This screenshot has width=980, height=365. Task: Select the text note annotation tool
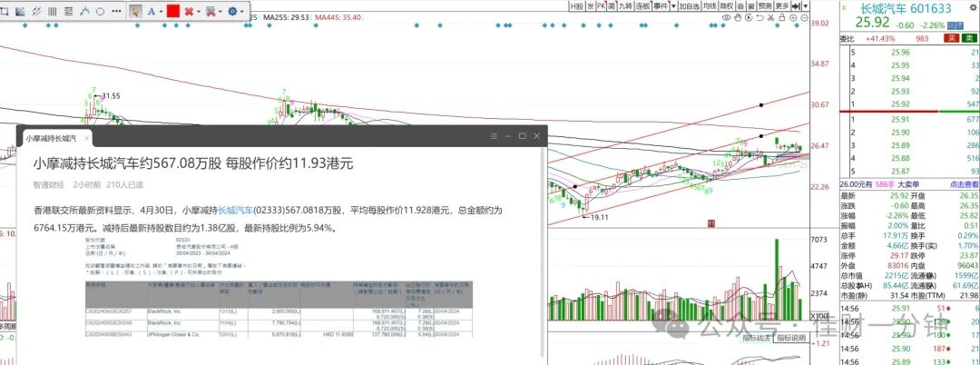tap(68, 11)
